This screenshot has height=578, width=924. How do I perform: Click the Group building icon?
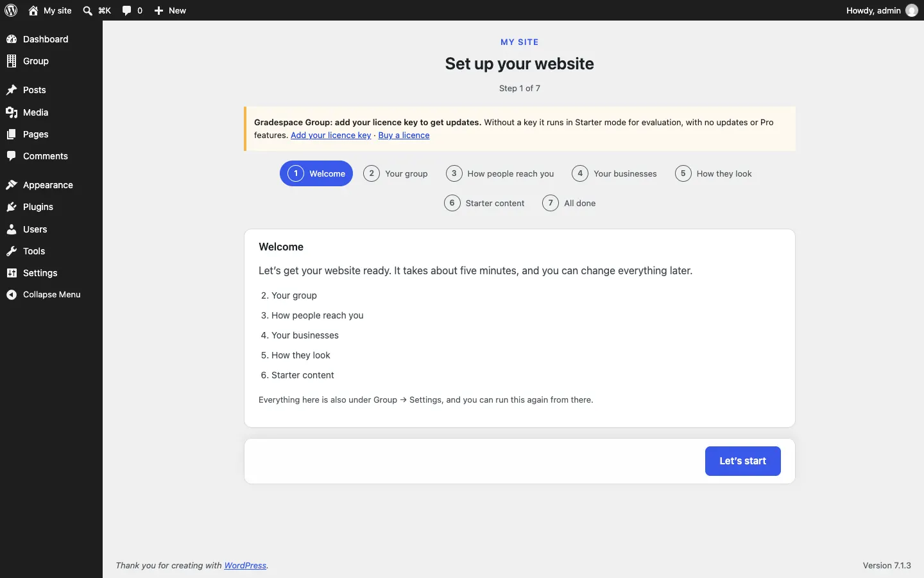[x=12, y=61]
